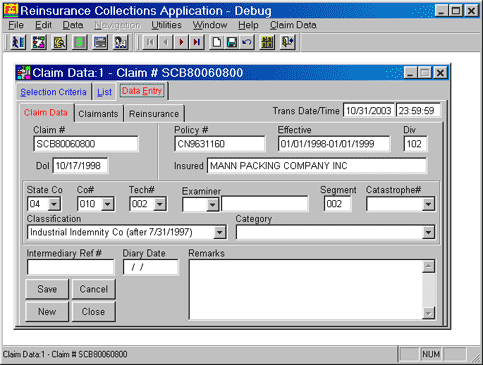Click the Segment field

[x=337, y=204]
